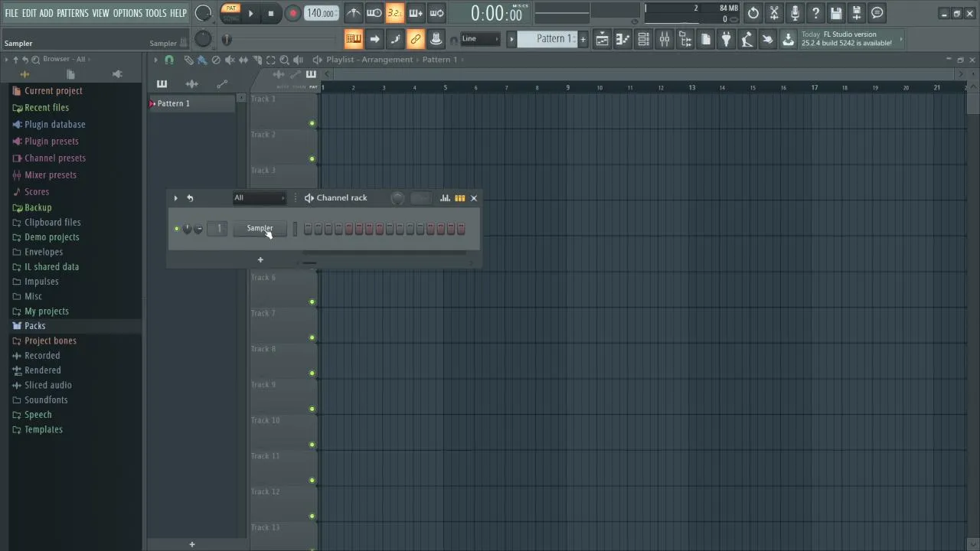This screenshot has width=980, height=551.
Task: Select the playlist zoom tool
Action: pos(284,60)
